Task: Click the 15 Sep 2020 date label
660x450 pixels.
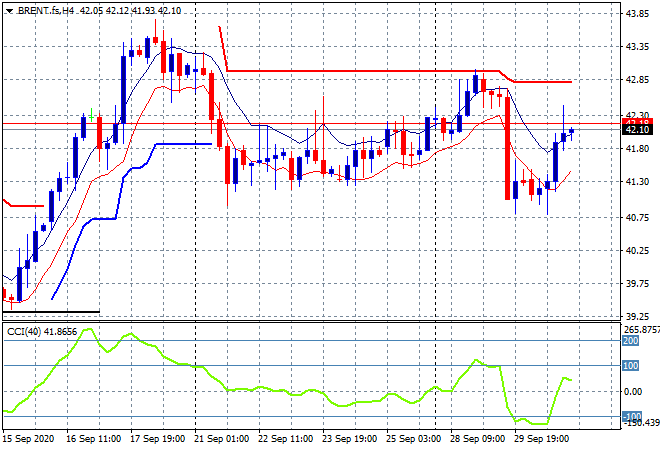Action: pyautogui.click(x=29, y=439)
